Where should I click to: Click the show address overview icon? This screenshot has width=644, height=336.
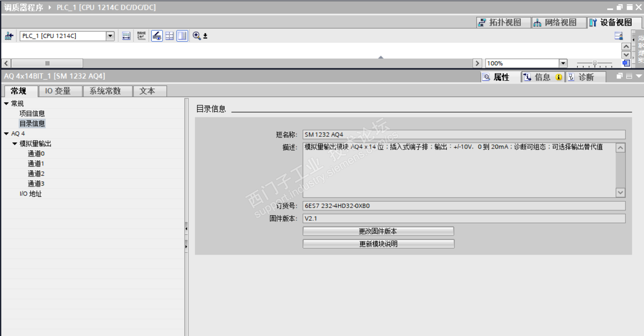coord(126,36)
